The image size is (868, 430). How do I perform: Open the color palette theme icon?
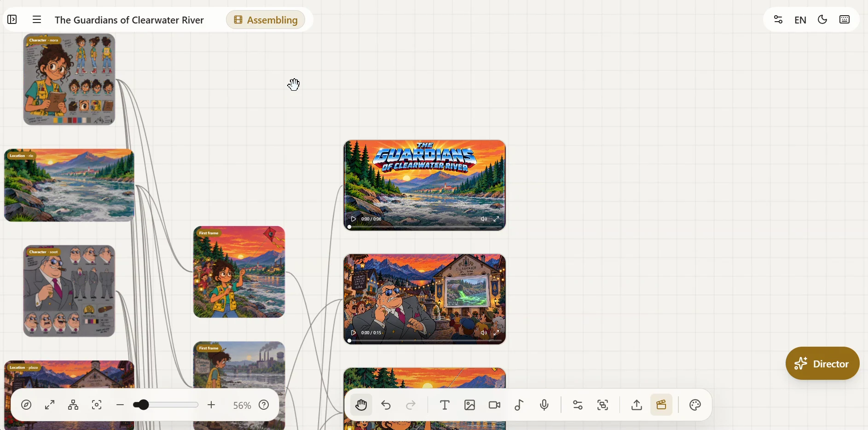click(695, 405)
